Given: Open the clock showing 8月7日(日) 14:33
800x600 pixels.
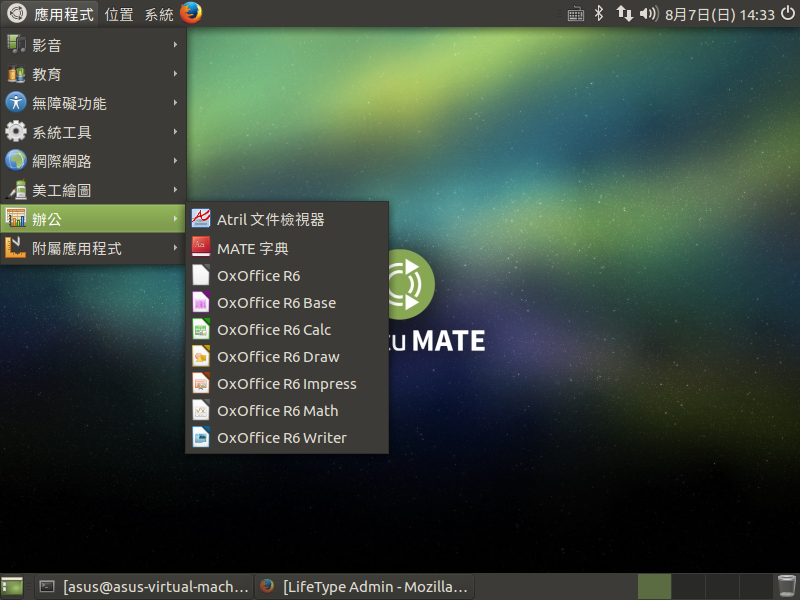Looking at the screenshot, I should click(719, 14).
